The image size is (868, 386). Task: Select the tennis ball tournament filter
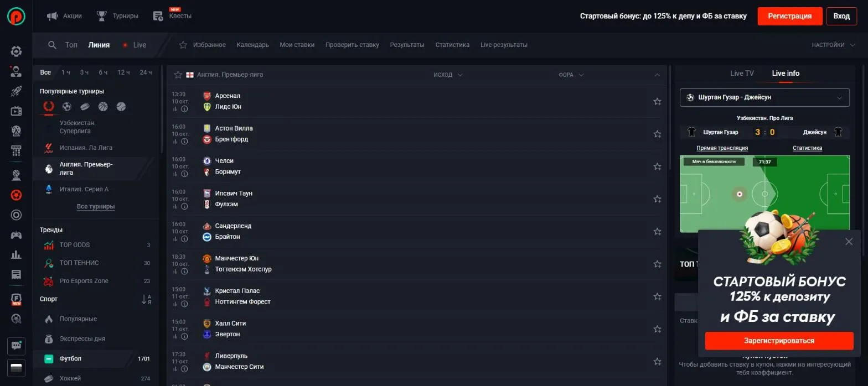click(121, 106)
